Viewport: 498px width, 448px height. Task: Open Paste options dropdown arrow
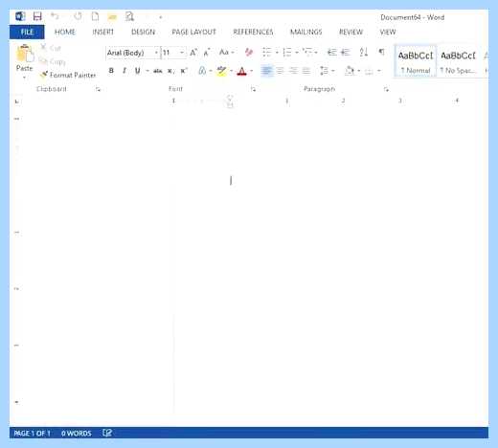pos(25,78)
